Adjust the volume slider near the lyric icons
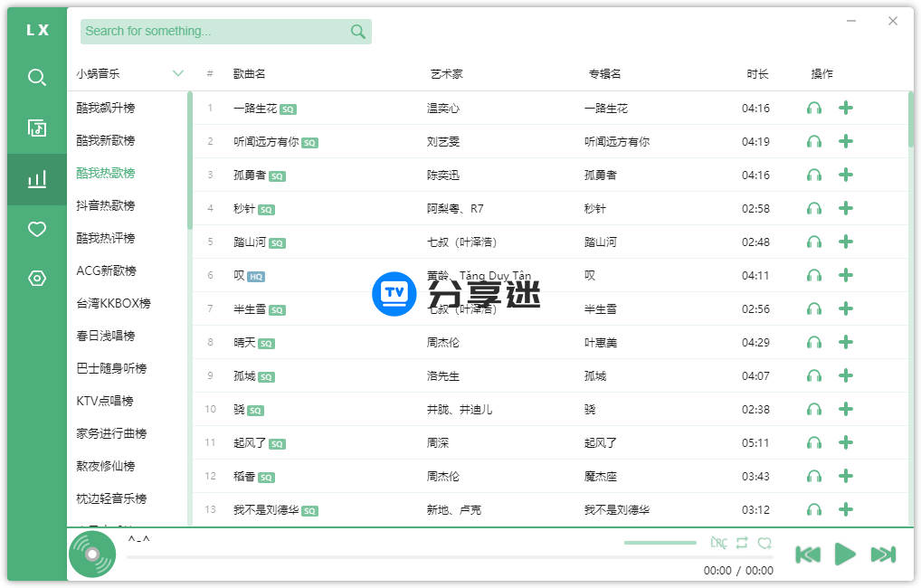Screen dimensions: 921x588 coord(660,542)
